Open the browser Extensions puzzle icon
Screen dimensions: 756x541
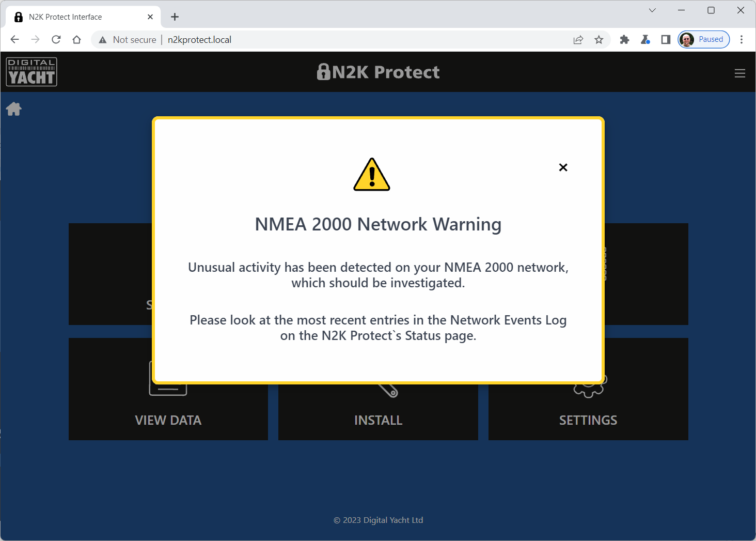(624, 40)
